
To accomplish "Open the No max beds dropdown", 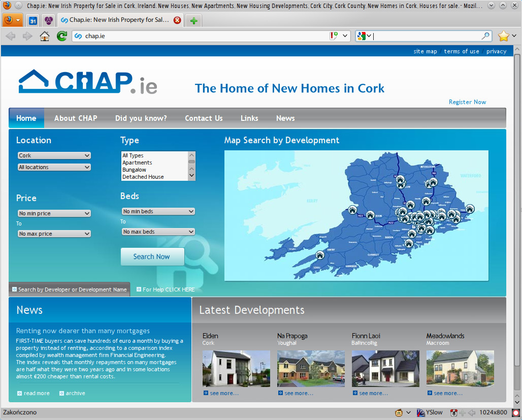I will click(158, 232).
